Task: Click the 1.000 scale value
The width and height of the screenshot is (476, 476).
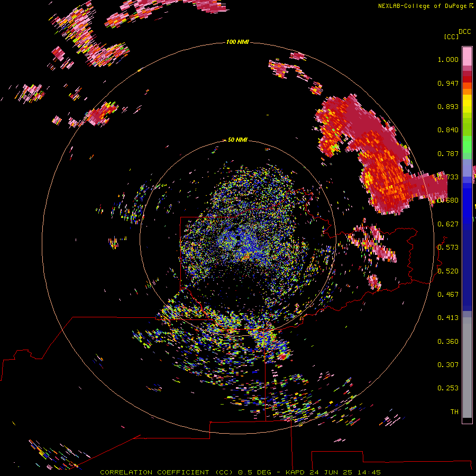Action: pos(448,59)
